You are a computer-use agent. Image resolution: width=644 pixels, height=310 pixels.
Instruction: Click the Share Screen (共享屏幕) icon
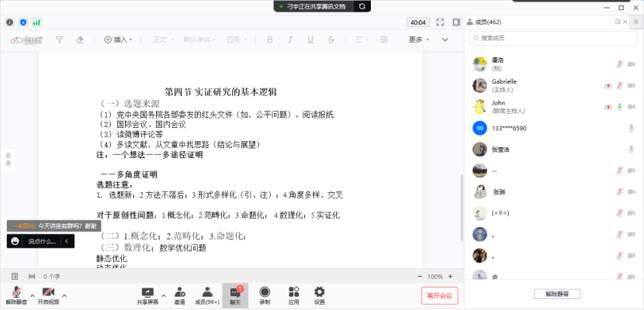tap(147, 293)
